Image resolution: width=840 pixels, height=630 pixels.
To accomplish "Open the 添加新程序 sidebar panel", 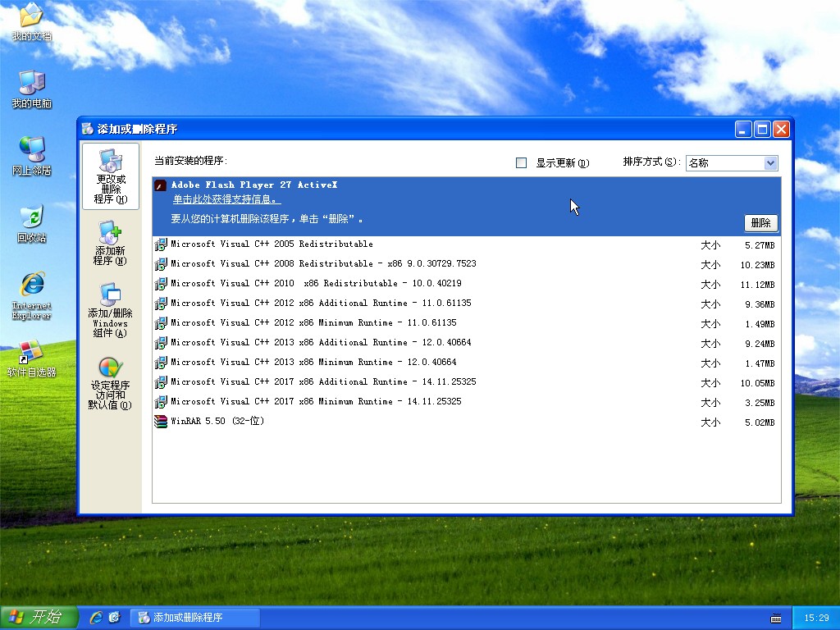I will point(111,243).
